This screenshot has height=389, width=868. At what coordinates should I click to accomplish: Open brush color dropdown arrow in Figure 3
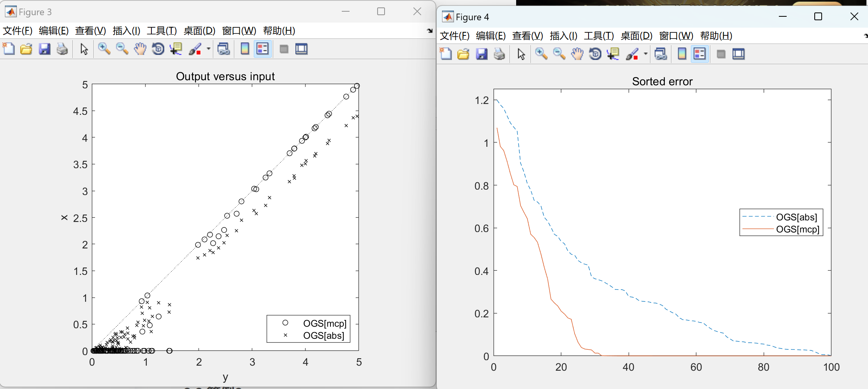(x=208, y=49)
